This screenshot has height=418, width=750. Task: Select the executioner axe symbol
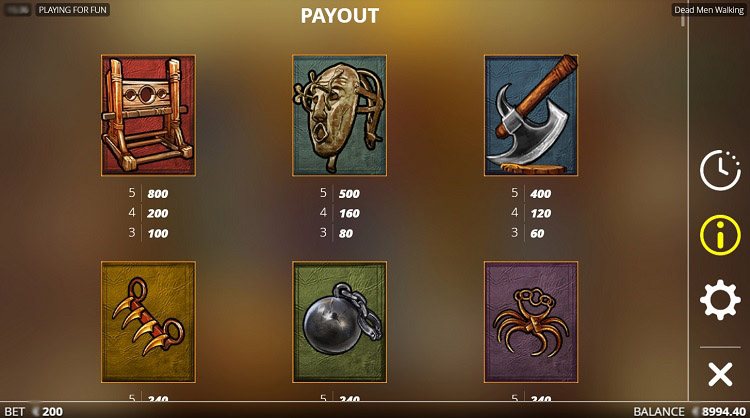coord(531,115)
